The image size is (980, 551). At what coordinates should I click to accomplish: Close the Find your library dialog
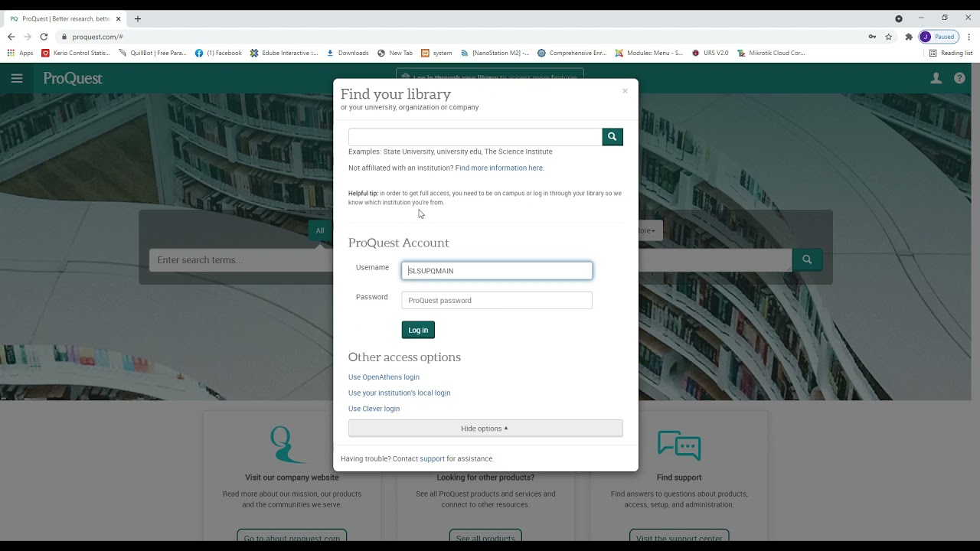click(x=625, y=91)
